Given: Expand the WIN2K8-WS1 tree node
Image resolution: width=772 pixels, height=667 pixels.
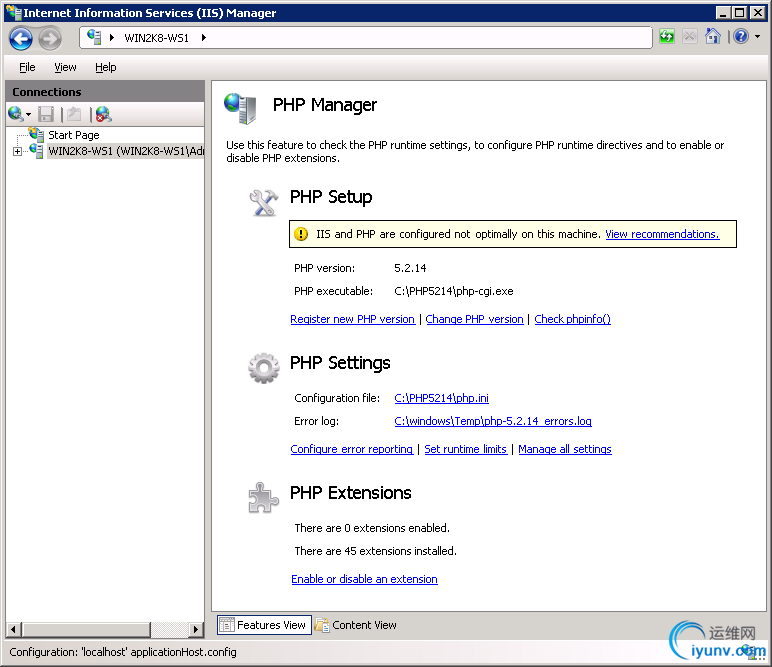Looking at the screenshot, I should coord(17,152).
